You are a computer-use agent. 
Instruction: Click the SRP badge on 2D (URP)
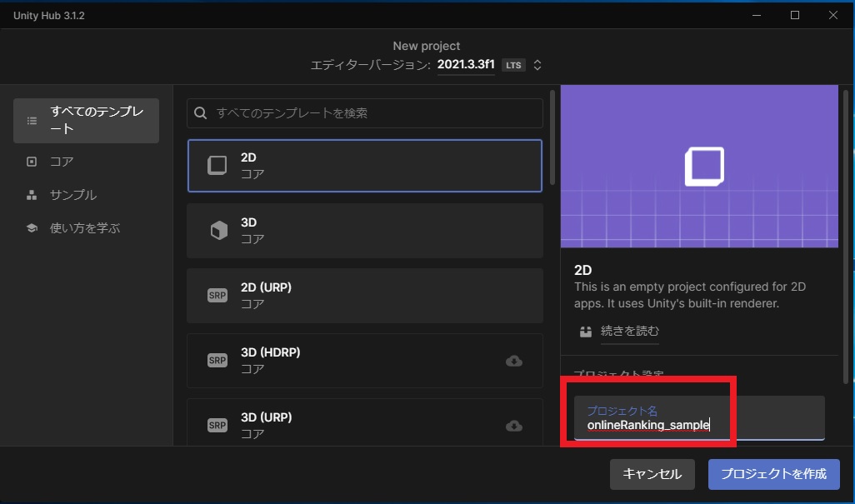(217, 295)
